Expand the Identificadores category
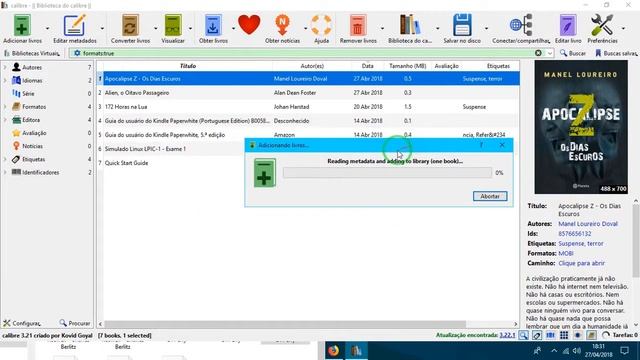This screenshot has height=360, width=640. [5, 172]
